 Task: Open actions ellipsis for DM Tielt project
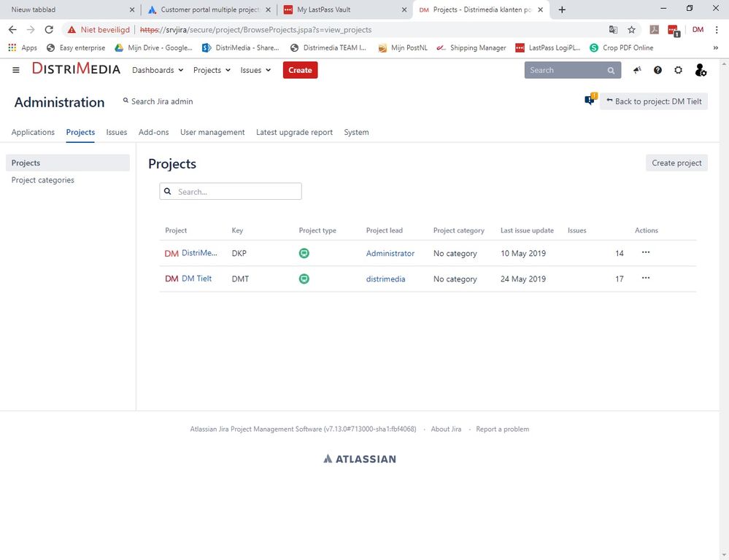point(645,278)
